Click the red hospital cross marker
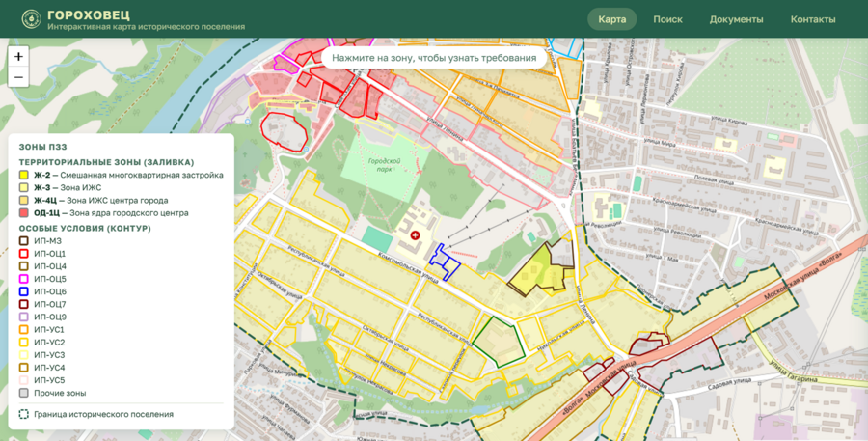 (415, 235)
